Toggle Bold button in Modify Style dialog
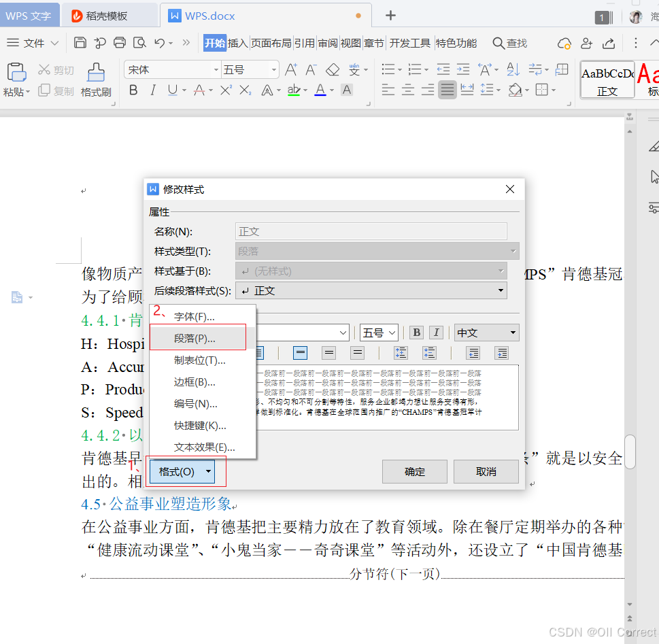659x644 pixels. (416, 333)
